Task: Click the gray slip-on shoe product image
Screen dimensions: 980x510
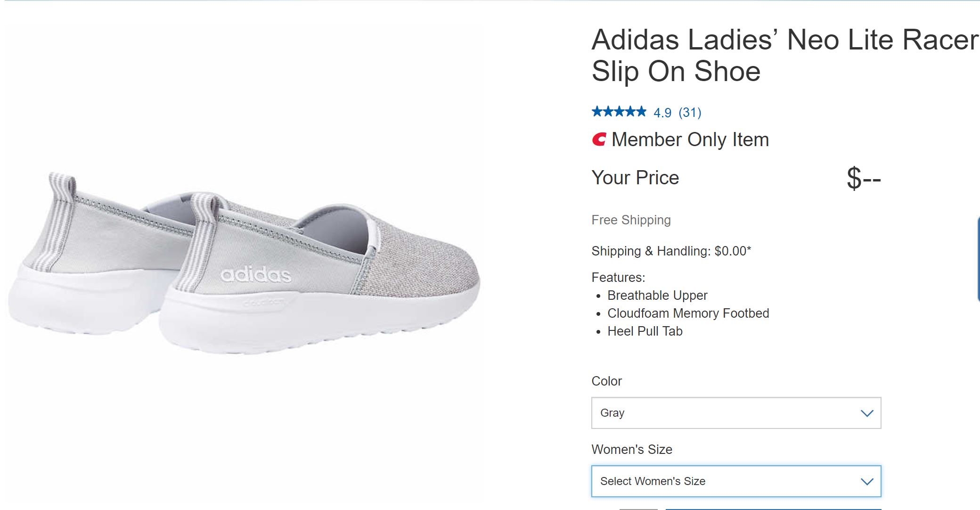Action: (x=245, y=264)
